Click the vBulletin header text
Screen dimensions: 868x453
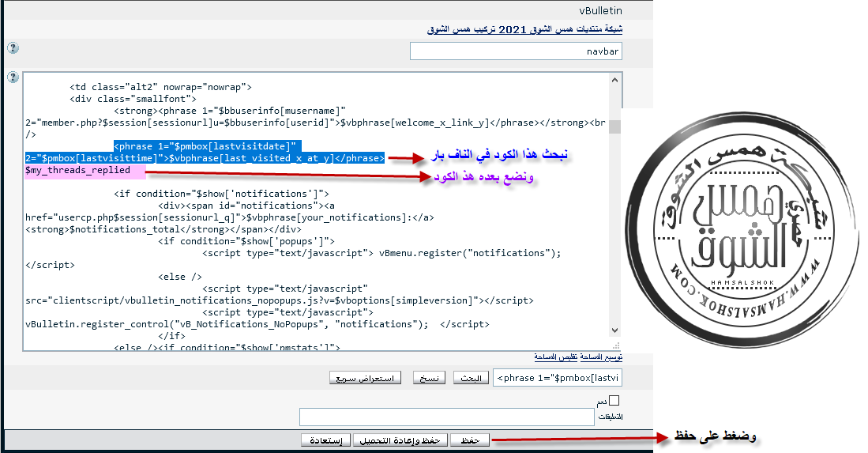(600, 10)
